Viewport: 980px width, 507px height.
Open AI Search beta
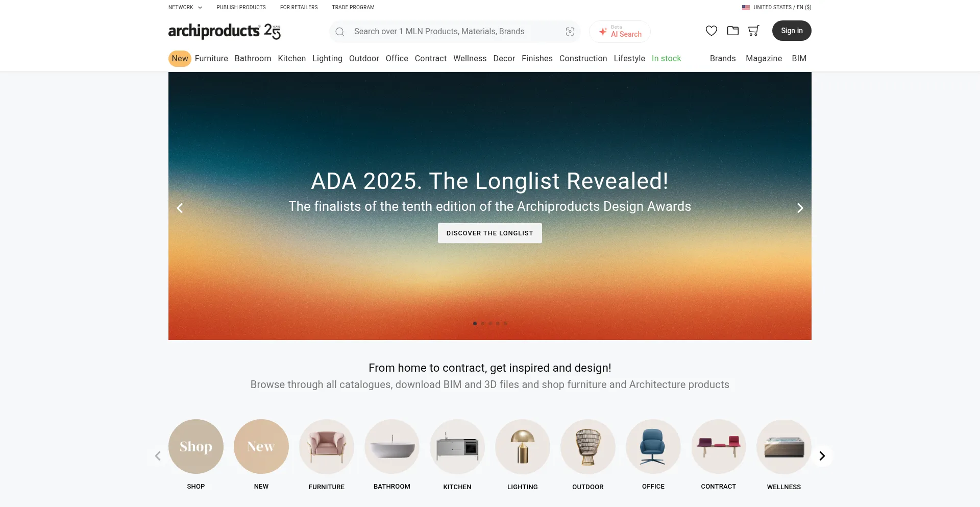click(620, 32)
